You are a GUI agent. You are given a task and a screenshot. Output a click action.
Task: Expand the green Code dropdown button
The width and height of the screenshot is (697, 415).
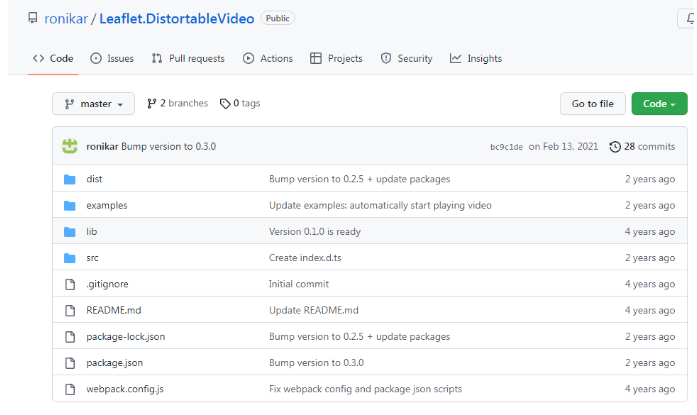tap(659, 104)
